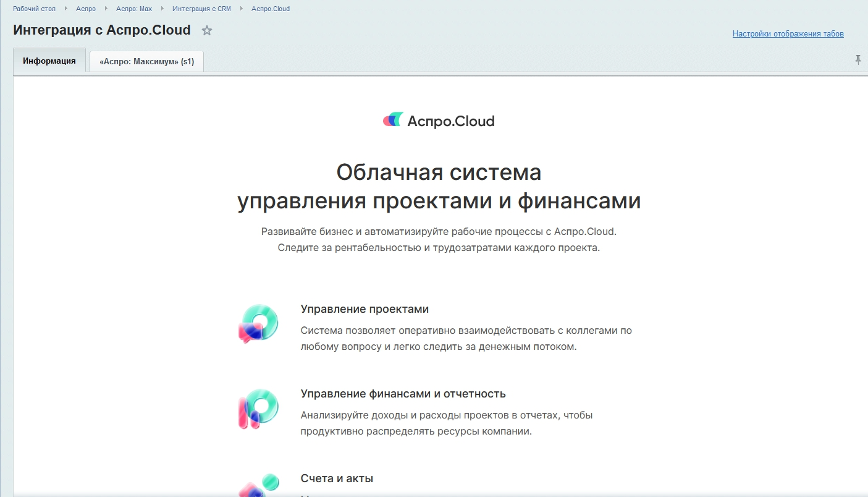Open the Информация tab
Viewport: 868px width, 497px height.
pos(49,61)
